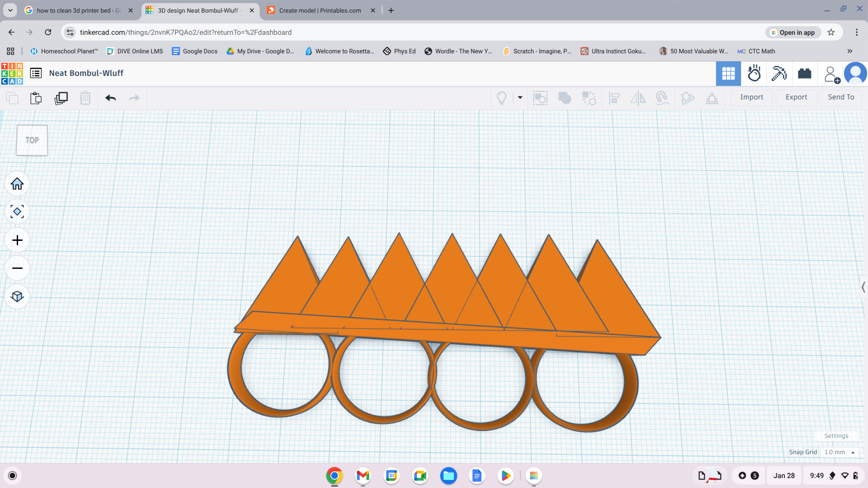The height and width of the screenshot is (488, 868).
Task: Click the Workplane tool icon
Action: point(712,98)
